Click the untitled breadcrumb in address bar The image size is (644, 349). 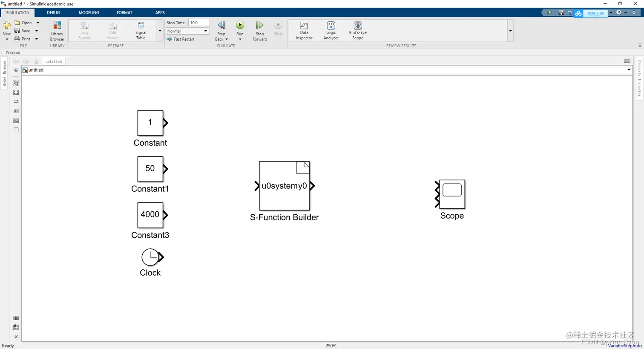pos(36,70)
